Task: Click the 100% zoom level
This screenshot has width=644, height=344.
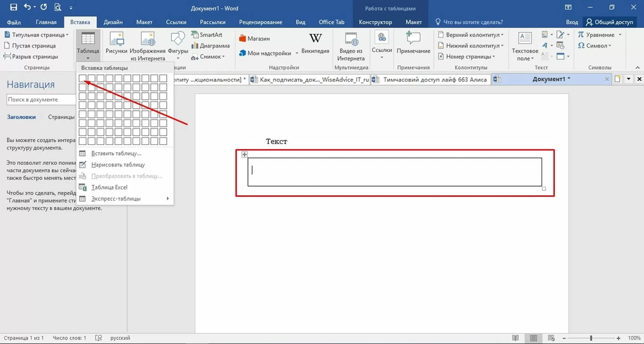Action: tap(634, 338)
